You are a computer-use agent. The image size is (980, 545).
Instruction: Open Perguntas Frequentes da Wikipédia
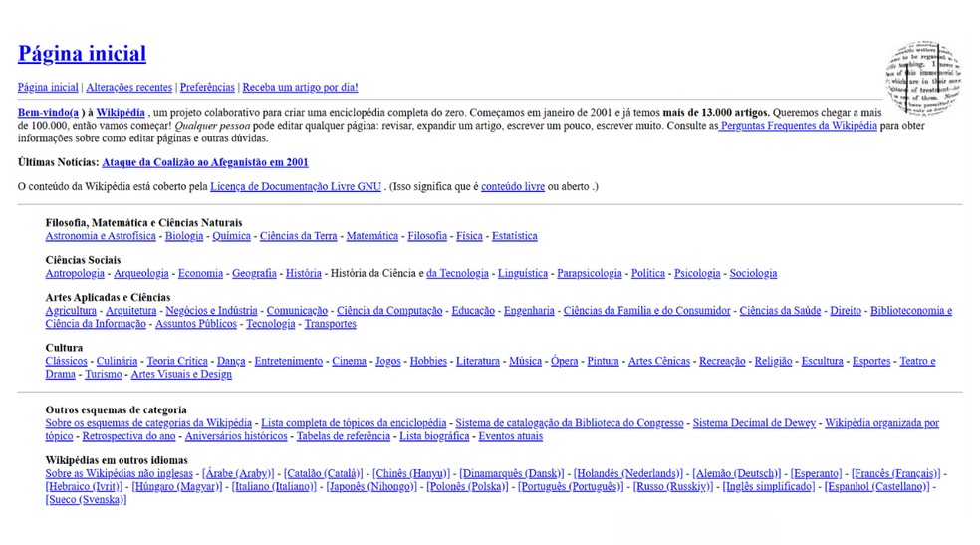pyautogui.click(x=798, y=125)
